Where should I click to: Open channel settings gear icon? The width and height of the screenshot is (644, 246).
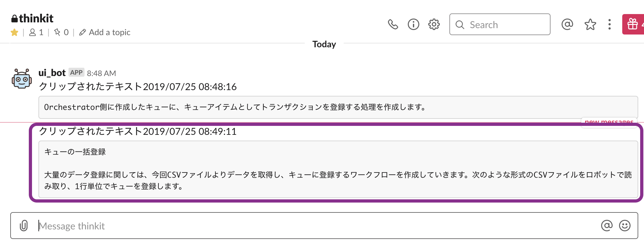coord(434,24)
